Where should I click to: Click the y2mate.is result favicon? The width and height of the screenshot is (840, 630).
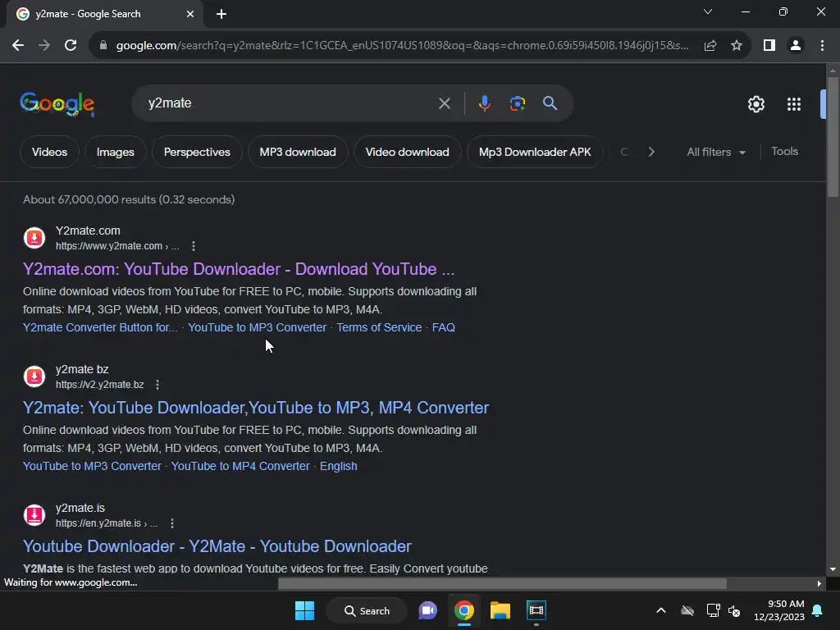34,515
